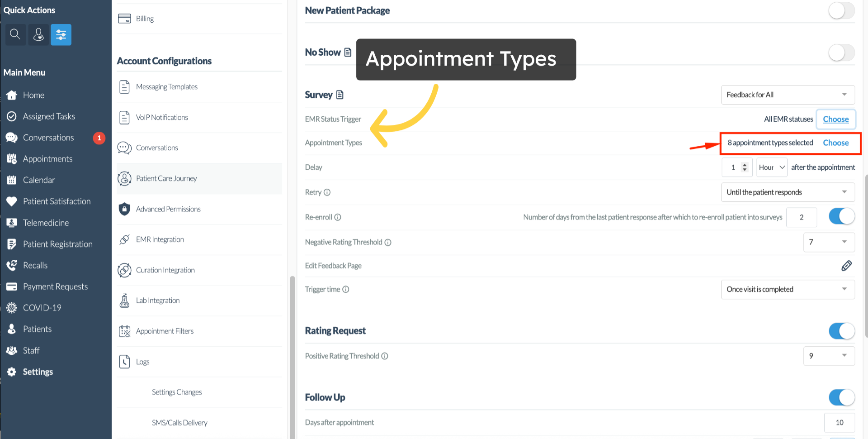Turn off the Rating Request toggle
The width and height of the screenshot is (868, 439).
(x=841, y=331)
